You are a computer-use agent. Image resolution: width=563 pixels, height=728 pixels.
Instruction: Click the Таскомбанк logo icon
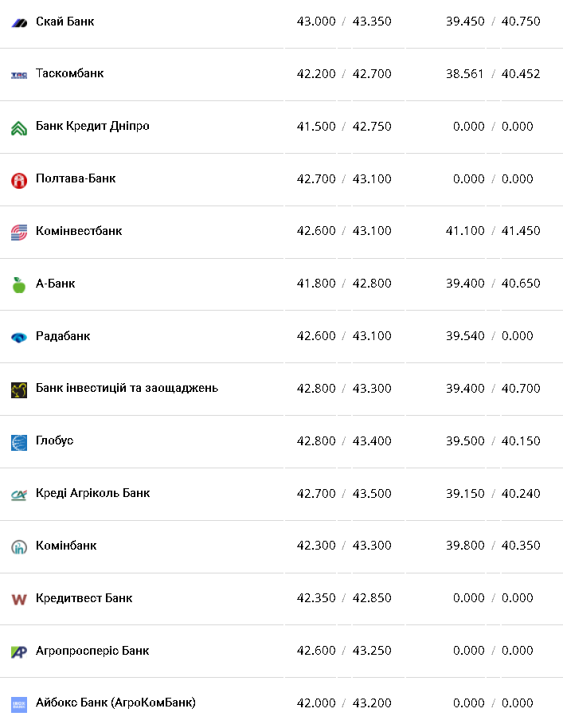pyautogui.click(x=19, y=75)
